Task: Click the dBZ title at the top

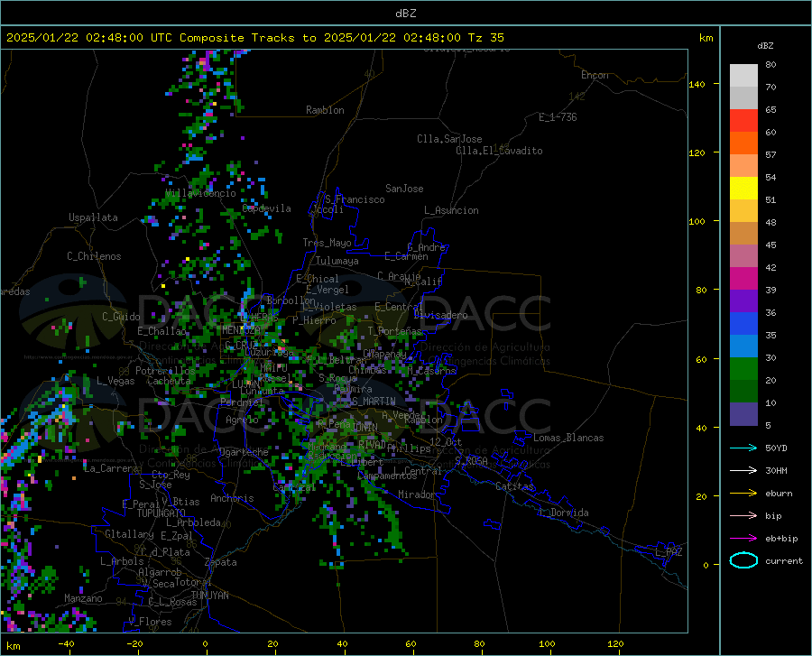Action: [405, 14]
